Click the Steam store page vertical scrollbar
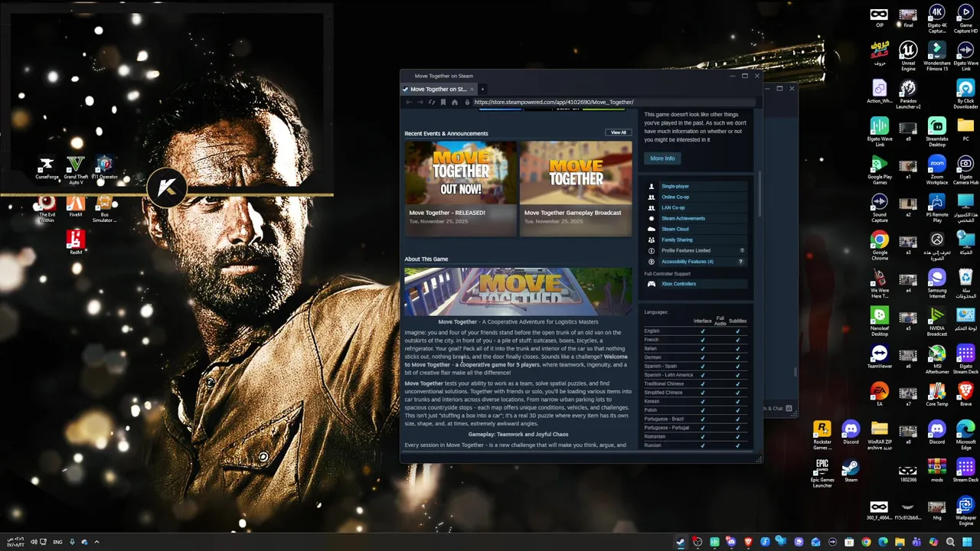 (759, 194)
